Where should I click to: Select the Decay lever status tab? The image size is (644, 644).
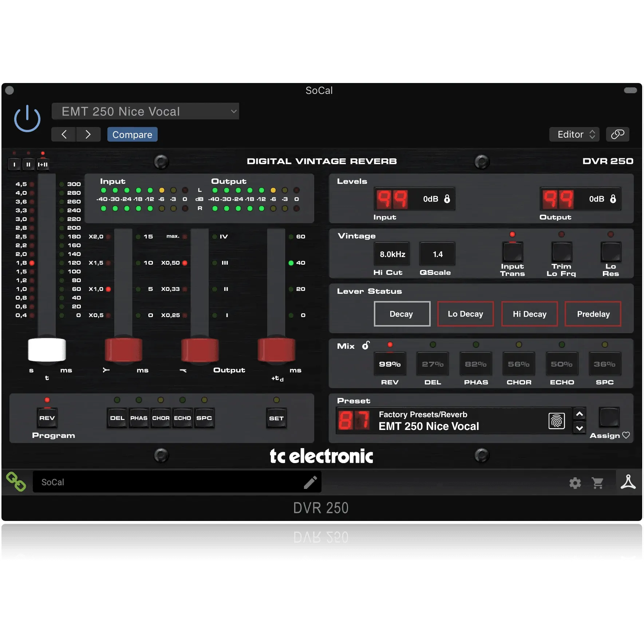(x=402, y=314)
